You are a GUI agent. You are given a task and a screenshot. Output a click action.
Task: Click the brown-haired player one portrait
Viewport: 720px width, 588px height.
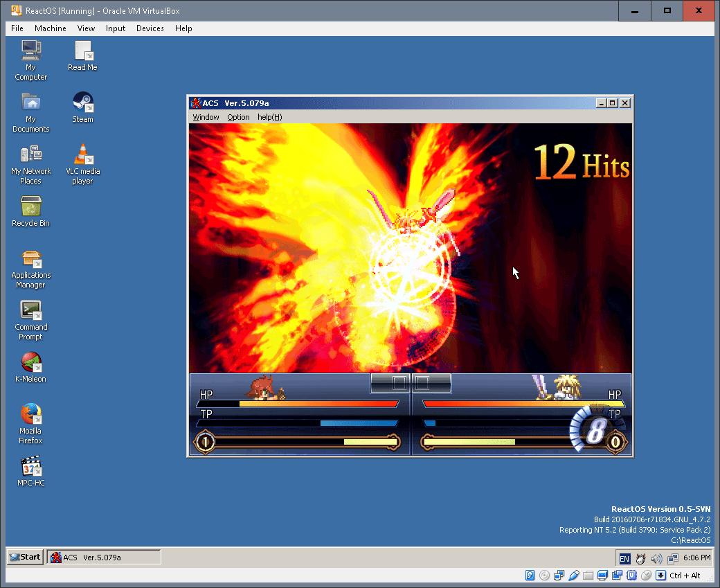click(266, 387)
